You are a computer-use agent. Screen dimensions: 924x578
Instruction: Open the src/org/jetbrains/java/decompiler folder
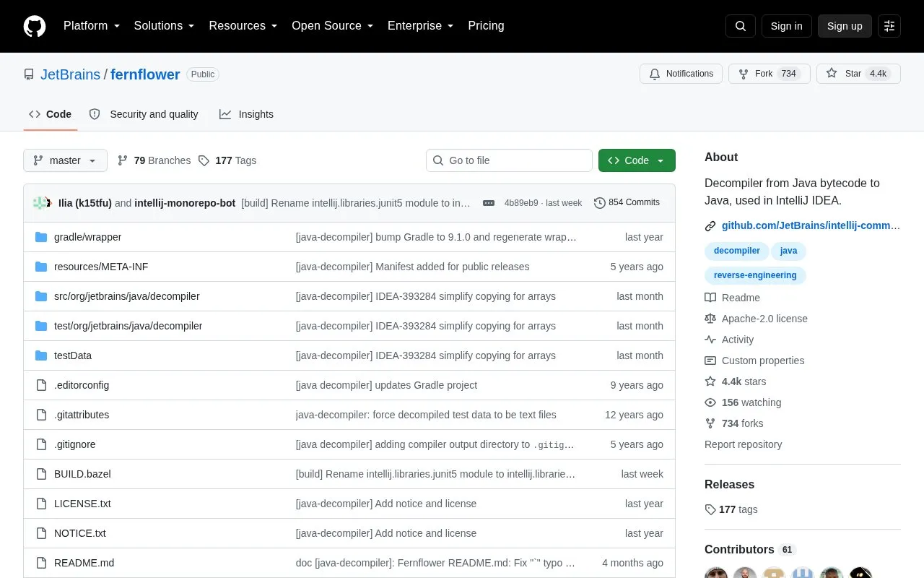127,296
